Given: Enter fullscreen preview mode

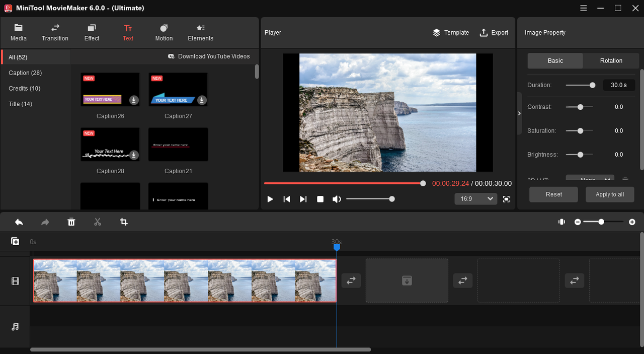Looking at the screenshot, I should 507,199.
